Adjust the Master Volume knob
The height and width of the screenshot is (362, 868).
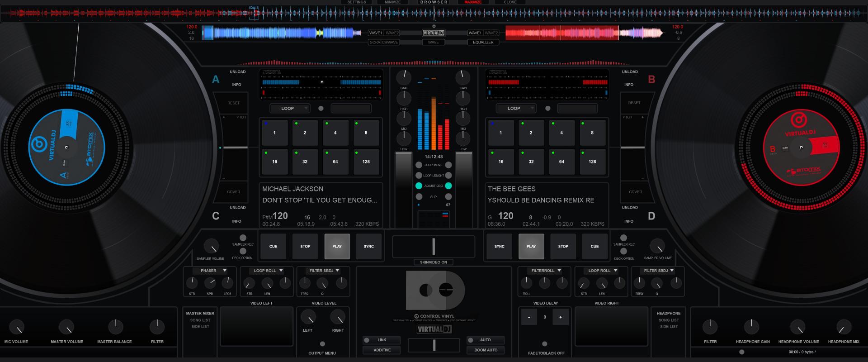pos(66,327)
